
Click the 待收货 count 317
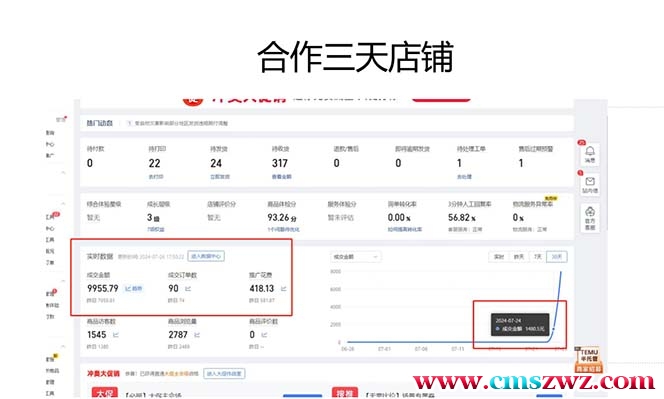[x=279, y=163]
